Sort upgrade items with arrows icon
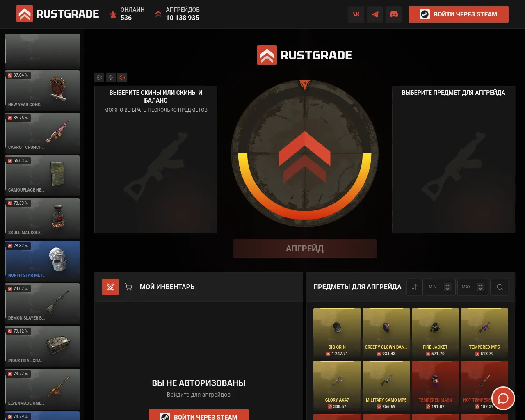Screen dimensions: 525x420 (415, 287)
